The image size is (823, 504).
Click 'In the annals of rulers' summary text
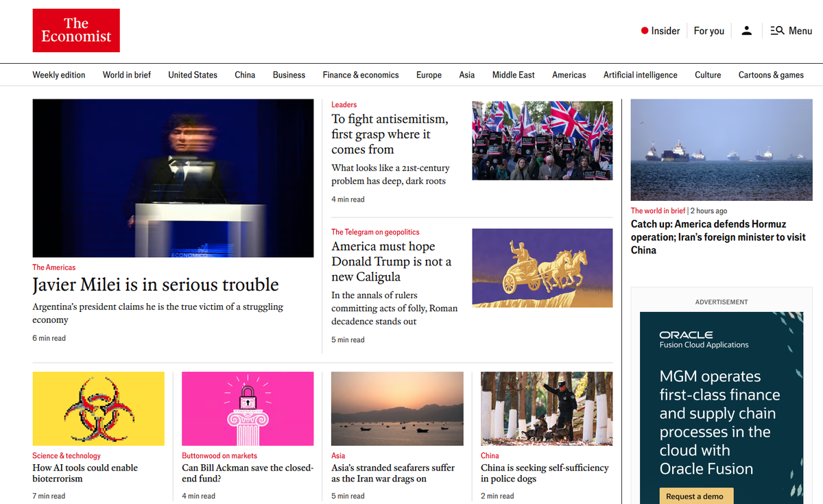[x=394, y=308]
